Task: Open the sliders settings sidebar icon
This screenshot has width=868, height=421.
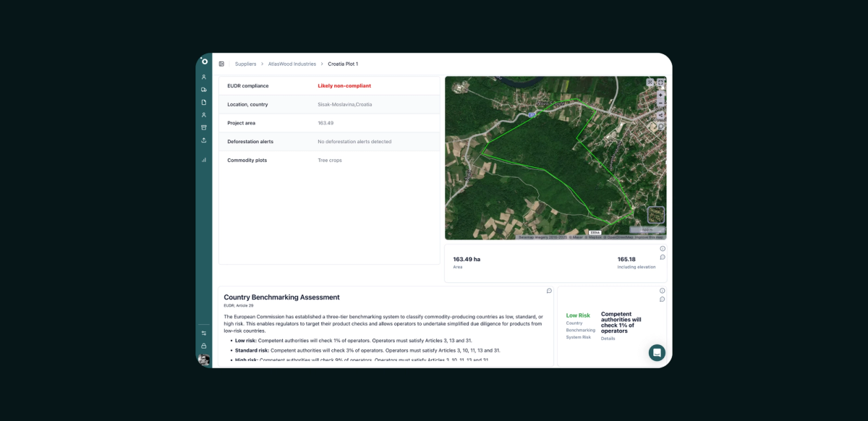Action: point(204,333)
